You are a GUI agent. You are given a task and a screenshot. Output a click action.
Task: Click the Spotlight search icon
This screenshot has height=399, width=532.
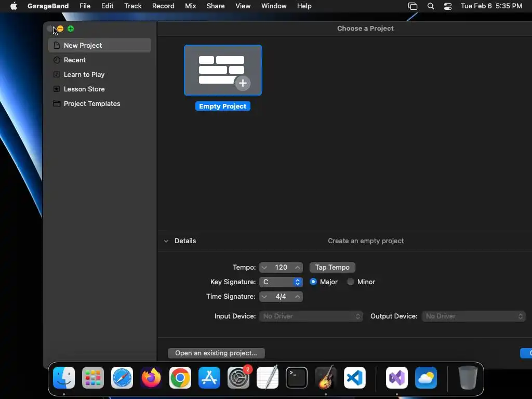click(x=431, y=6)
